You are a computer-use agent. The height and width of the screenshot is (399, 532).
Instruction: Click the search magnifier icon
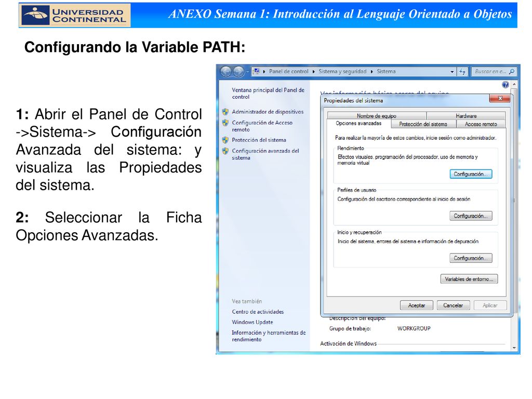pyautogui.click(x=512, y=72)
